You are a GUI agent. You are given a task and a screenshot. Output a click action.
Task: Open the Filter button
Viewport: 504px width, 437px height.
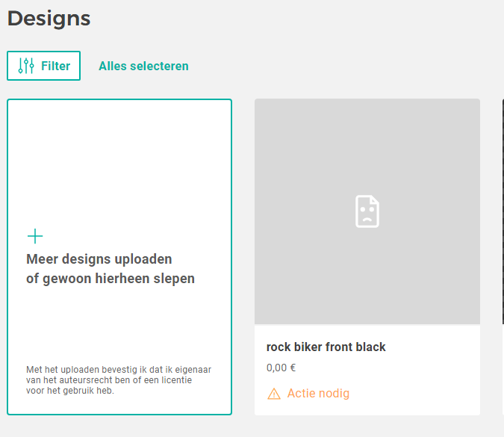click(43, 66)
